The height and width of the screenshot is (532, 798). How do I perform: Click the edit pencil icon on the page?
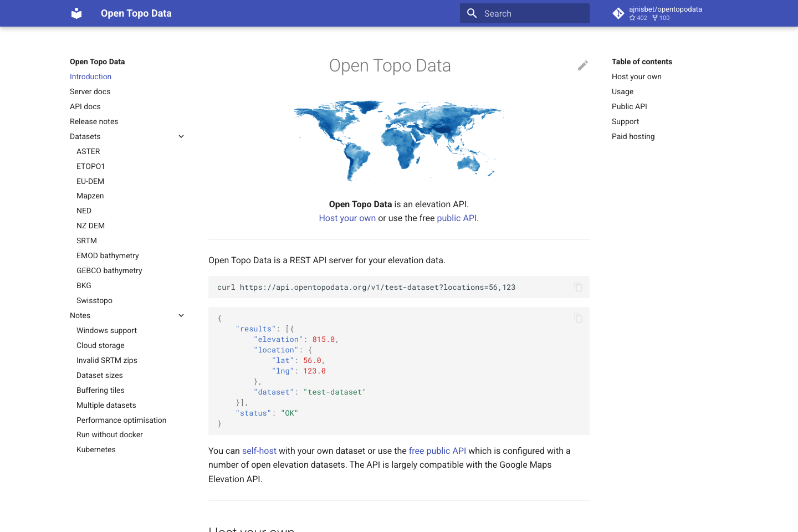583,65
